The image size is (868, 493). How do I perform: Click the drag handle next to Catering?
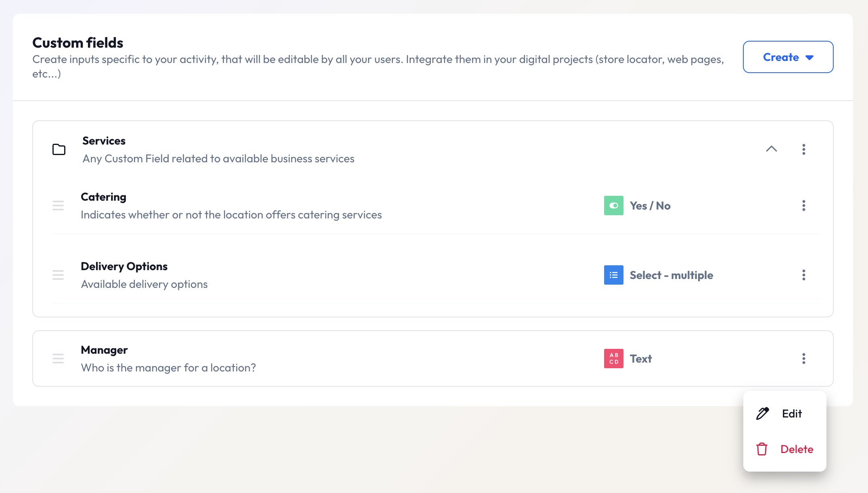click(58, 206)
